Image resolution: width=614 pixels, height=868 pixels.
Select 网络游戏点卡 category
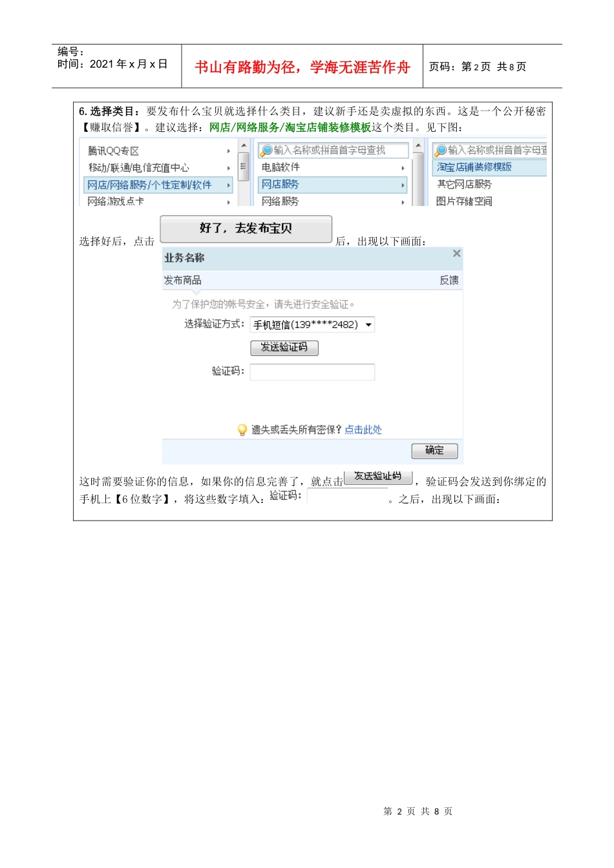(116, 201)
